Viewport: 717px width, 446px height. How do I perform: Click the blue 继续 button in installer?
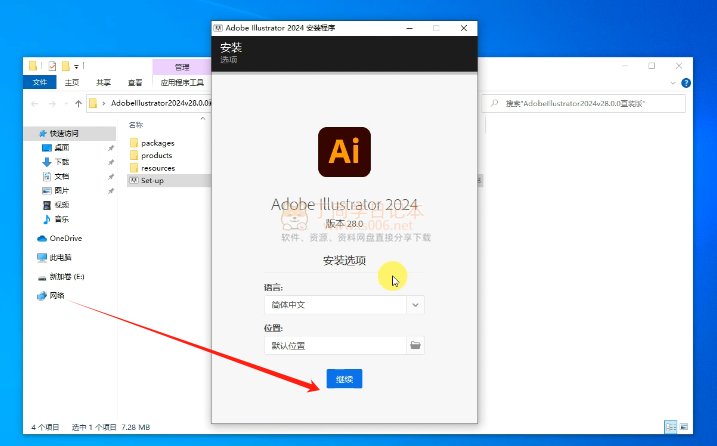pyautogui.click(x=344, y=379)
